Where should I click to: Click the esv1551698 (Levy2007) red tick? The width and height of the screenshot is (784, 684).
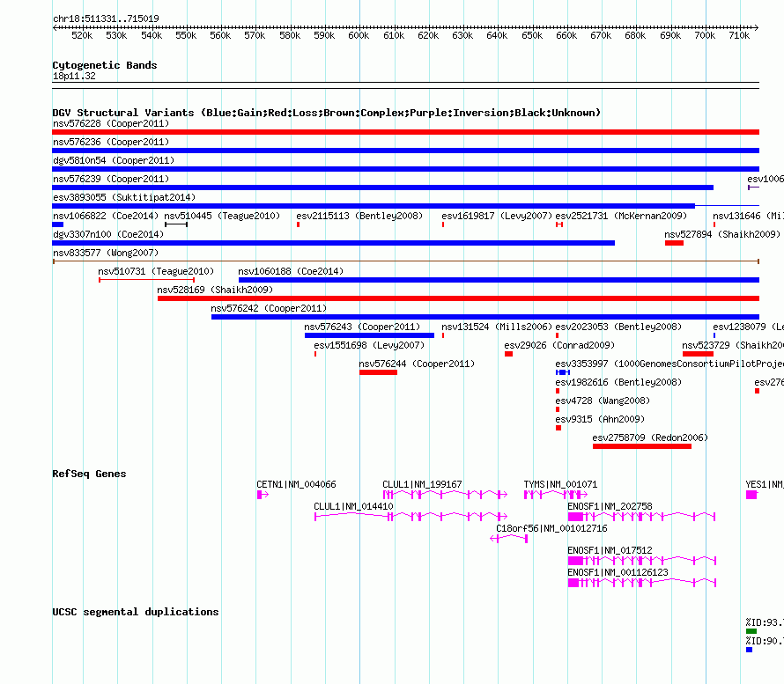(315, 354)
